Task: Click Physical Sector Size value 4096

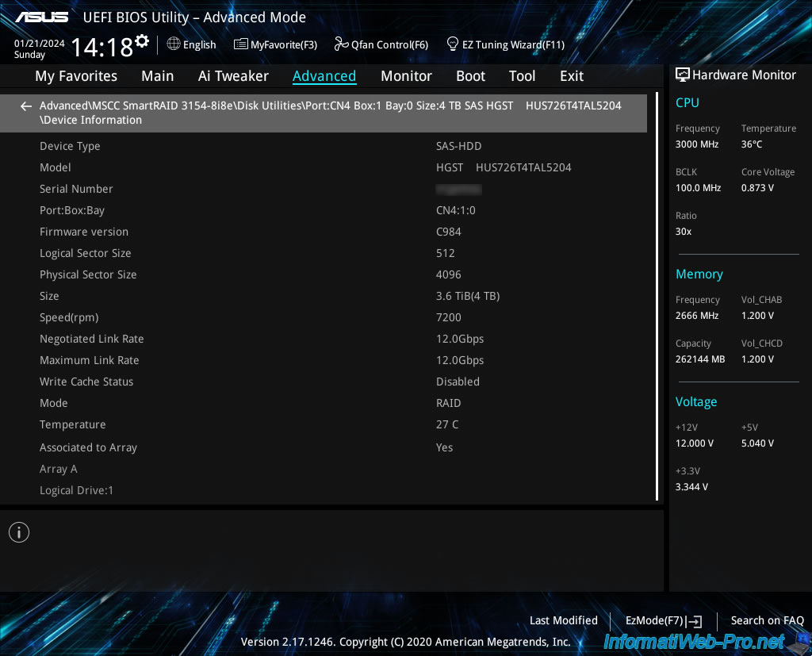Action: pos(449,274)
